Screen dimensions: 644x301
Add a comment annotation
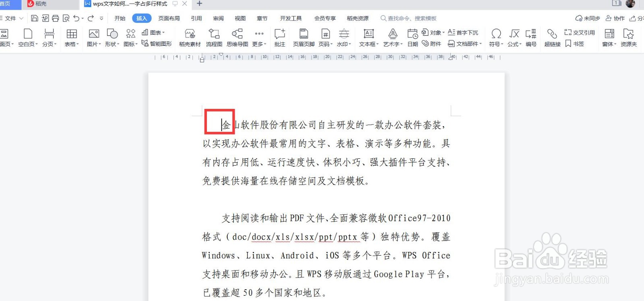click(x=279, y=38)
